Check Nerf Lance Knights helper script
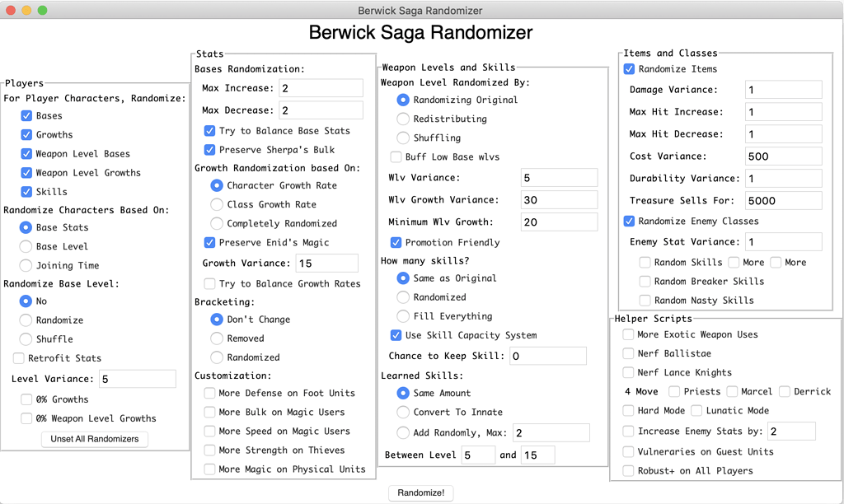 (x=626, y=372)
